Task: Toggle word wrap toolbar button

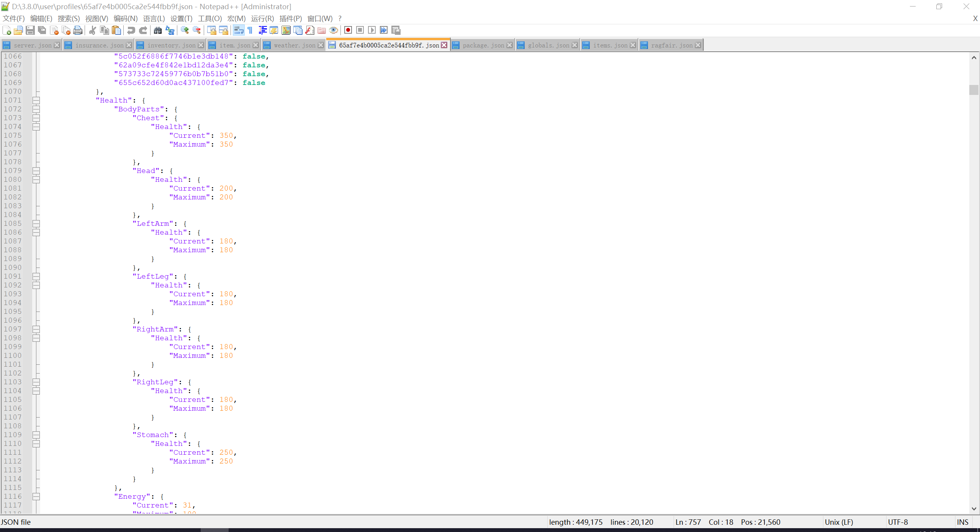Action: [238, 30]
